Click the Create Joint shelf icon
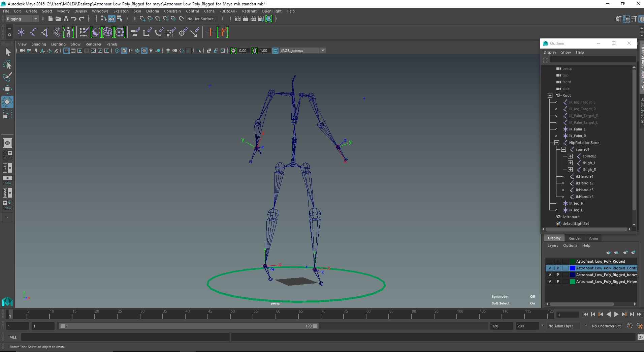Image resolution: width=644 pixels, height=352 pixels. point(33,32)
